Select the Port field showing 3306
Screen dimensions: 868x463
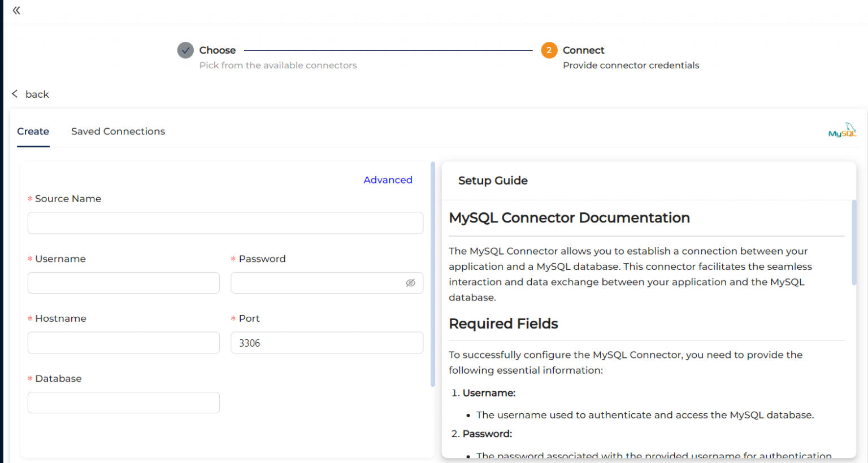click(x=327, y=342)
